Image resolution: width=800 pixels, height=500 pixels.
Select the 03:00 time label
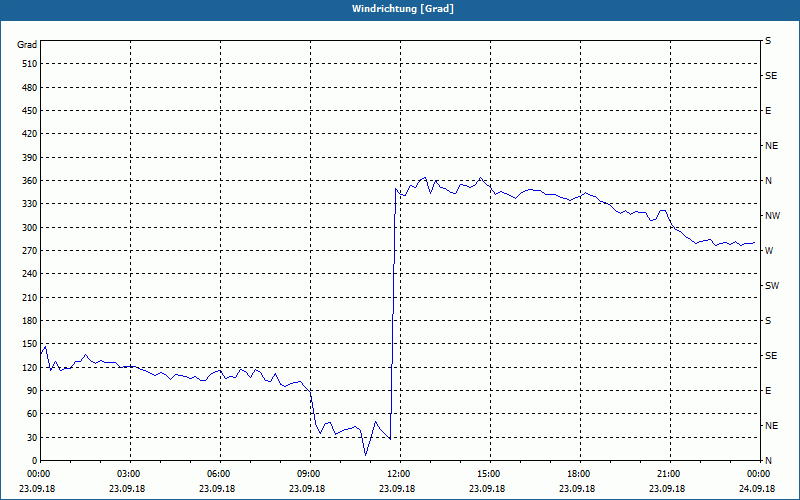[128, 474]
